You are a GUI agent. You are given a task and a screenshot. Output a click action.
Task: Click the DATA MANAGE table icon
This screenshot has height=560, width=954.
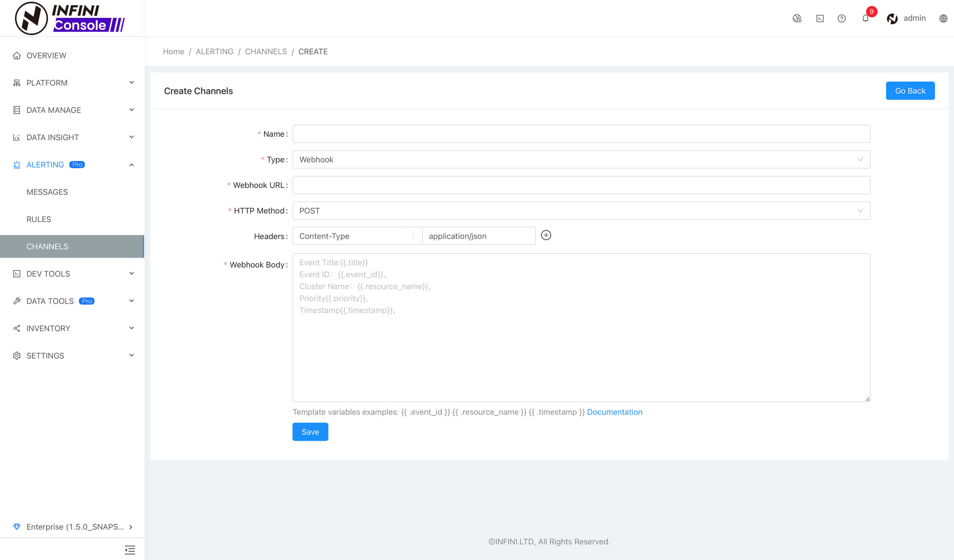(17, 110)
